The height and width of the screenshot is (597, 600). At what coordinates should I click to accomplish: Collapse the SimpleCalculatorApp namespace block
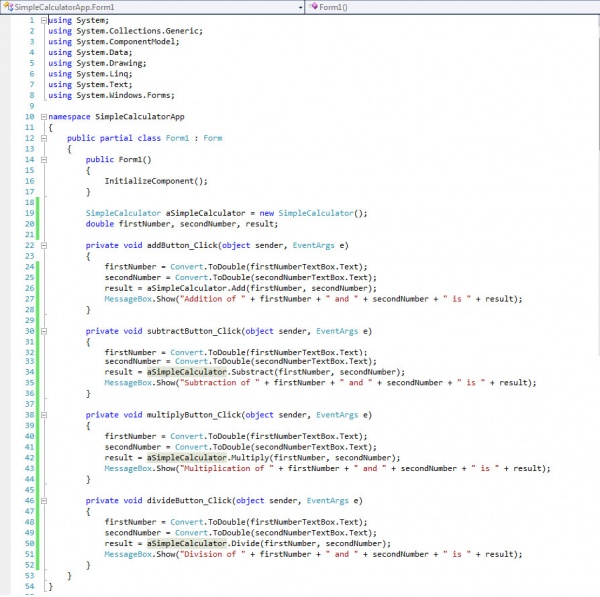pos(42,116)
